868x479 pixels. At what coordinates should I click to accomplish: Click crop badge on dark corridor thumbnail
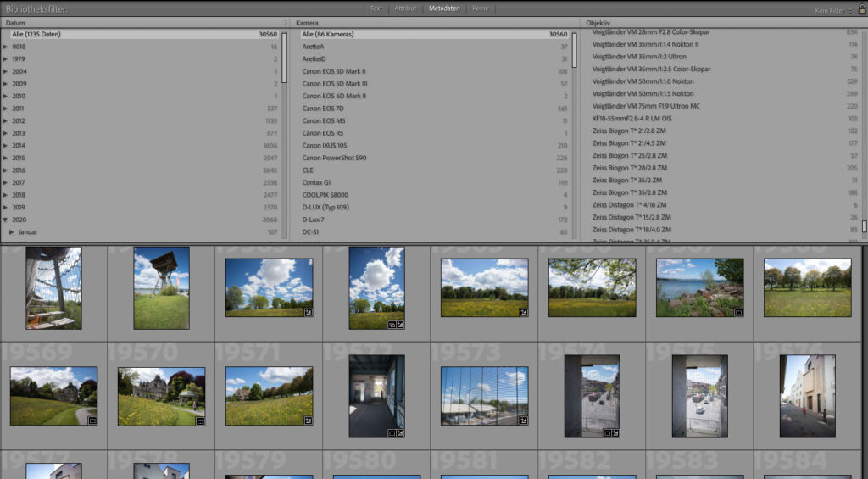pos(392,433)
